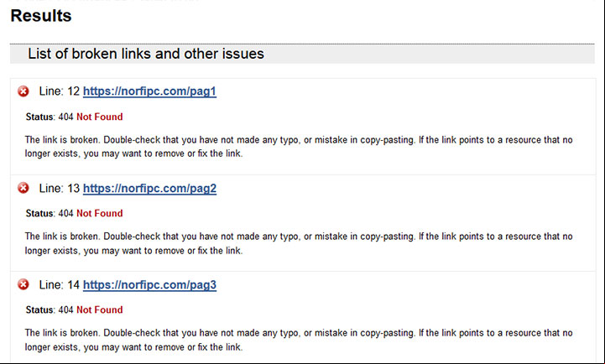This screenshot has height=364, width=605.
Task: Open the https://norfipc.com/pag3 link
Action: pos(149,285)
